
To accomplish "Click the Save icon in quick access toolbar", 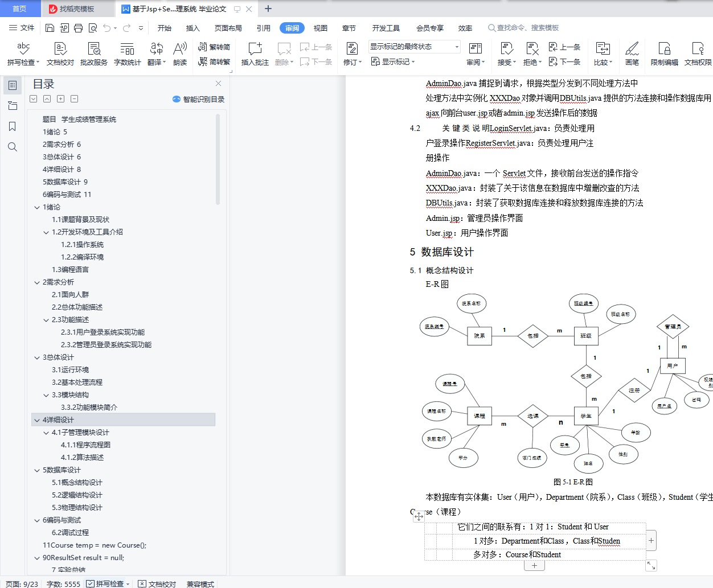I will pyautogui.click(x=50, y=28).
